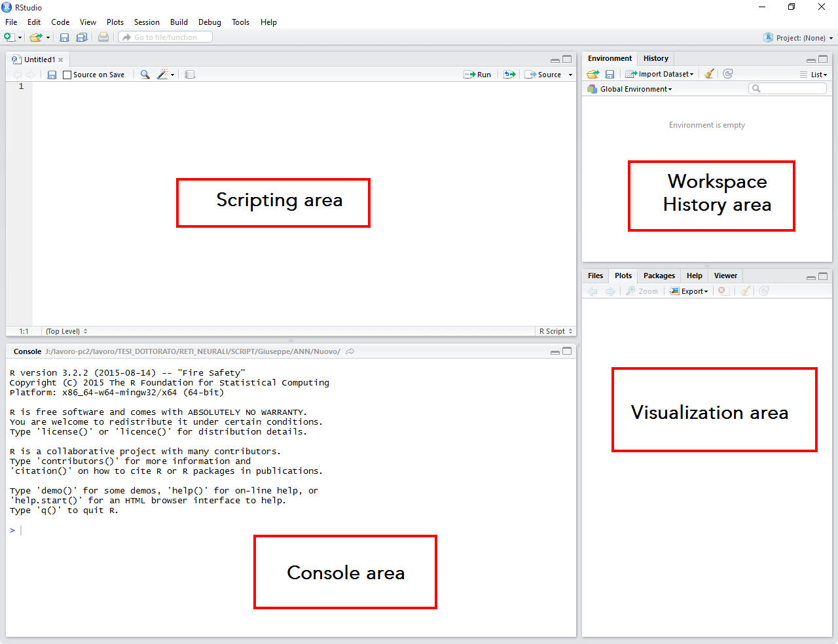Maximize the script editor pane

point(567,59)
